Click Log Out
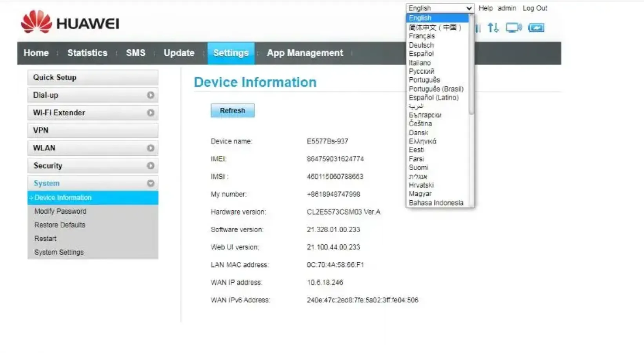The image size is (644, 353). 535,8
